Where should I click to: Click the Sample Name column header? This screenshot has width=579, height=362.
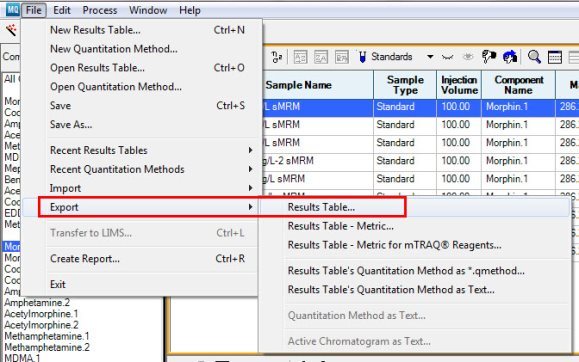coord(318,85)
